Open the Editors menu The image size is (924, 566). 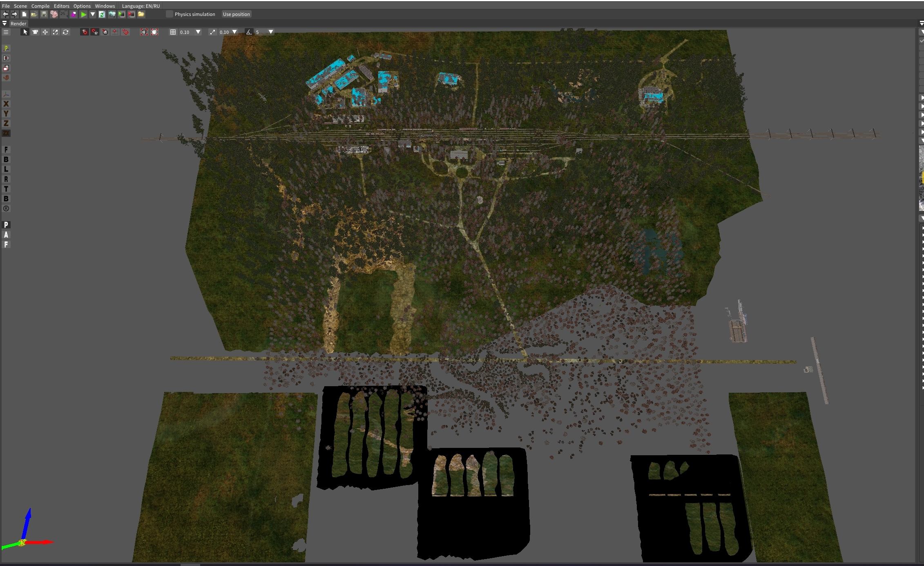coord(62,6)
